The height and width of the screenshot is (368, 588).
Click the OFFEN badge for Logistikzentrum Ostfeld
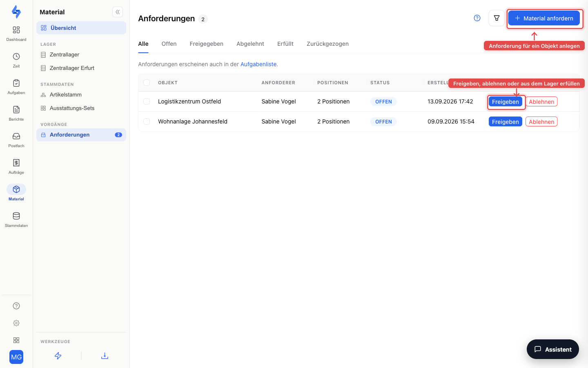[x=383, y=101]
